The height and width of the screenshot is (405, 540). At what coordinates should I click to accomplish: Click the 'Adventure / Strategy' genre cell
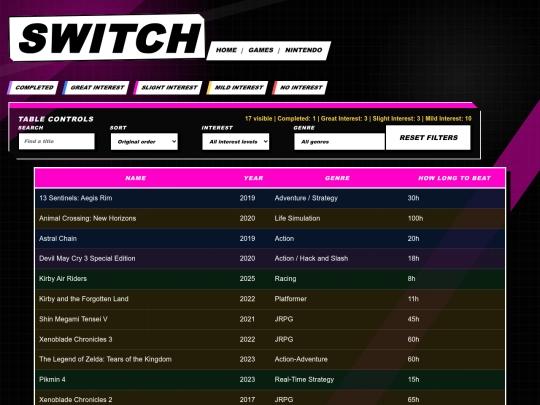tap(306, 198)
